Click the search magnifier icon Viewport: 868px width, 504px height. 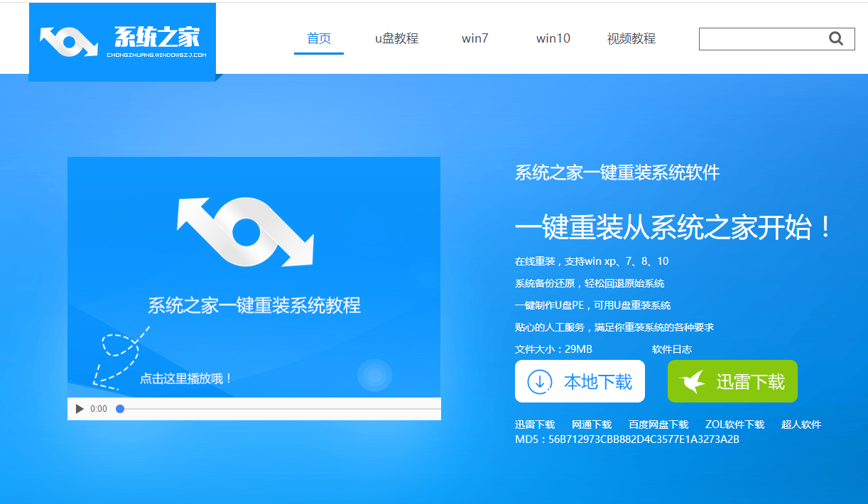[x=835, y=38]
